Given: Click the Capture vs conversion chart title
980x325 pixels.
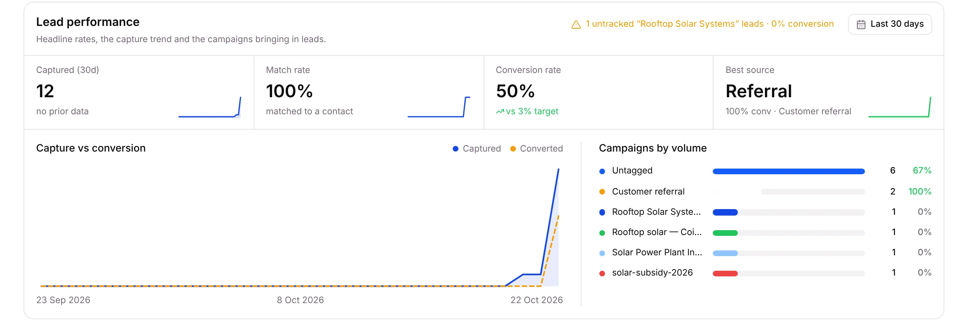Looking at the screenshot, I should 91,148.
